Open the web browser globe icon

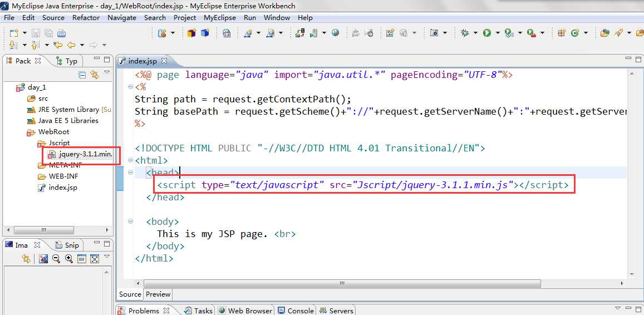point(336,33)
